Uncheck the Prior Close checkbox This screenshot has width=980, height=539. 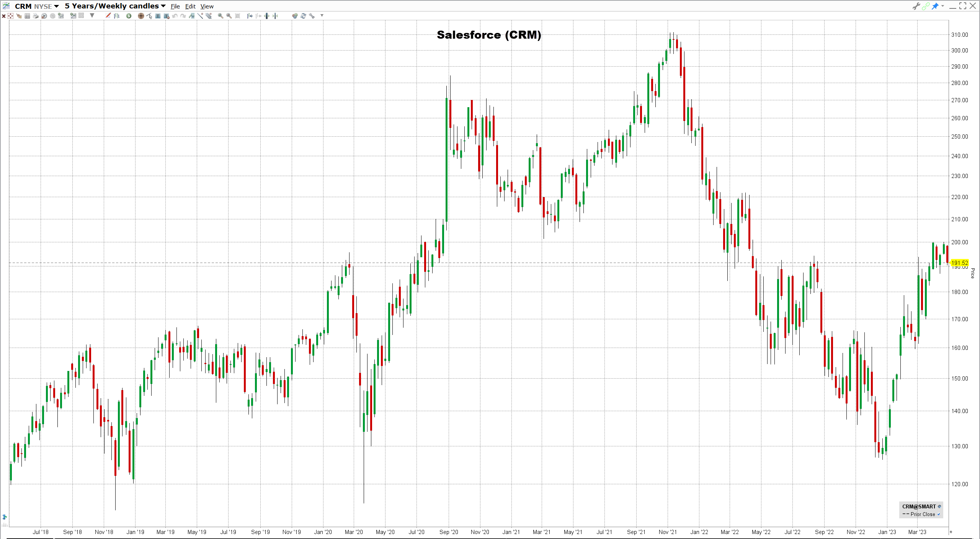click(x=939, y=514)
